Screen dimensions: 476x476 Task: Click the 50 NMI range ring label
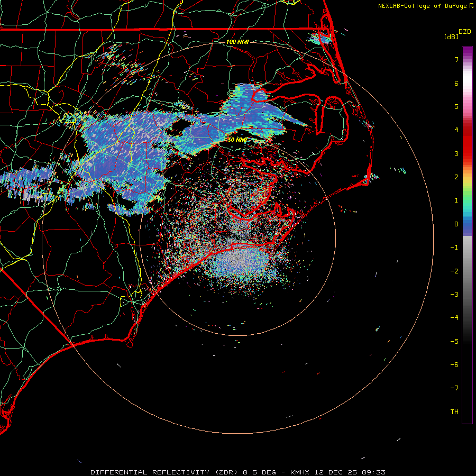tap(237, 140)
